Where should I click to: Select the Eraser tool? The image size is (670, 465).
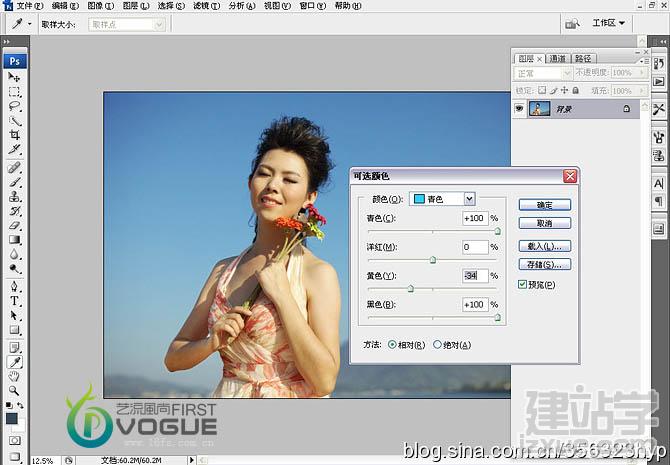coord(14,225)
